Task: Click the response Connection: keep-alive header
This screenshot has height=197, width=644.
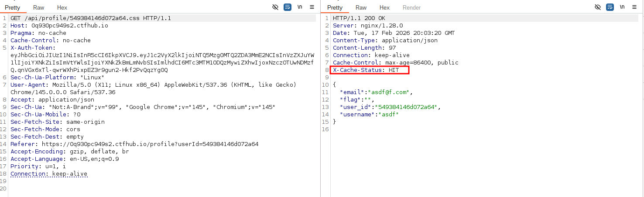Action: [x=371, y=55]
